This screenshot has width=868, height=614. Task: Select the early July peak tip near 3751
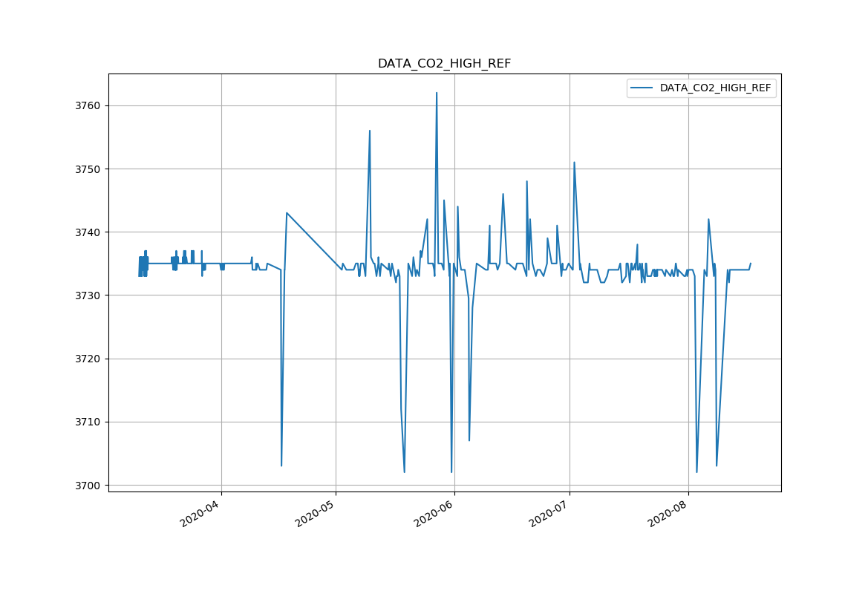pos(574,162)
